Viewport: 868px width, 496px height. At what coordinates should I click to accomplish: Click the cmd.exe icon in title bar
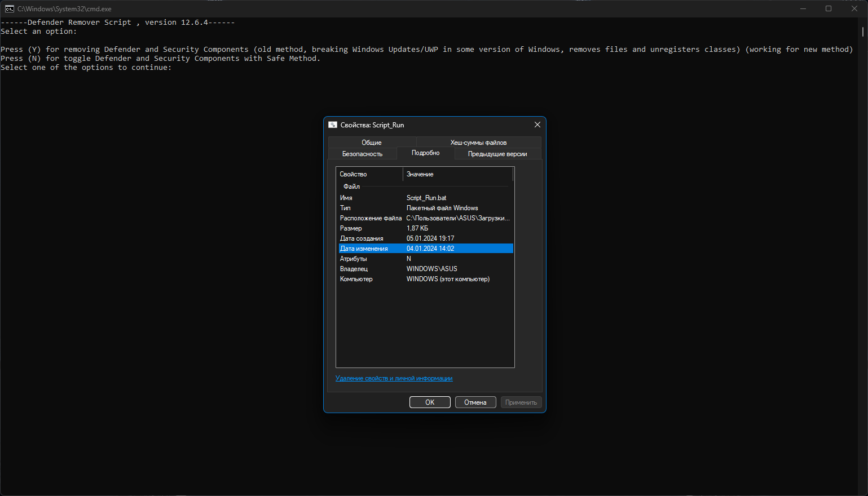tap(10, 8)
